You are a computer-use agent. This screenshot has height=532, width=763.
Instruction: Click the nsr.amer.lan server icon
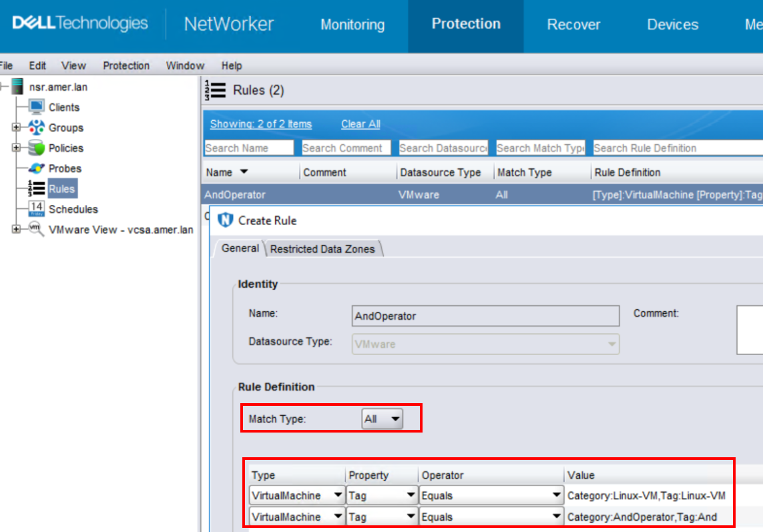coord(18,87)
